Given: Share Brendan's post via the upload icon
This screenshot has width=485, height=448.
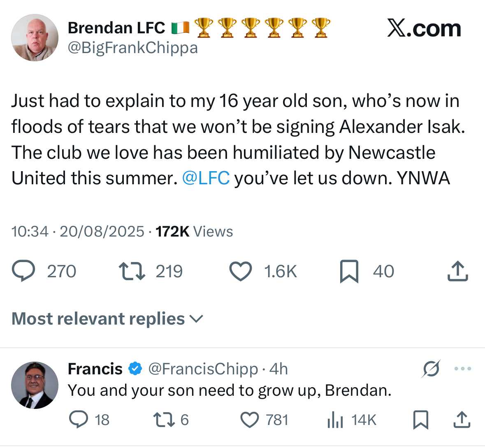Looking at the screenshot, I should [x=457, y=272].
